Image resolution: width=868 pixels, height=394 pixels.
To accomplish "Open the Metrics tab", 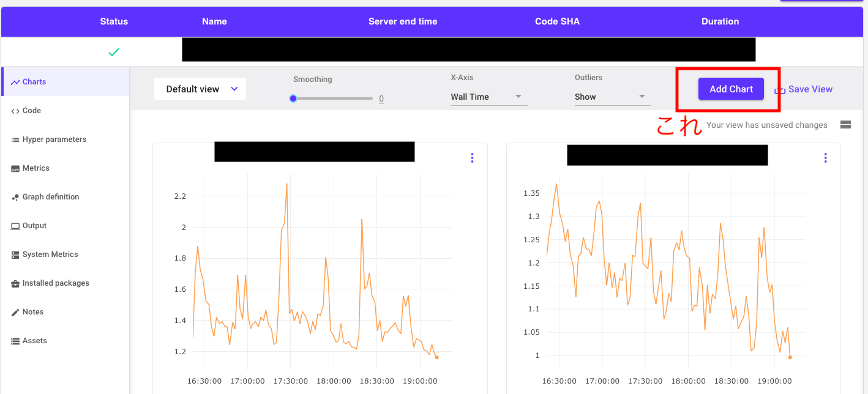I will coord(36,168).
